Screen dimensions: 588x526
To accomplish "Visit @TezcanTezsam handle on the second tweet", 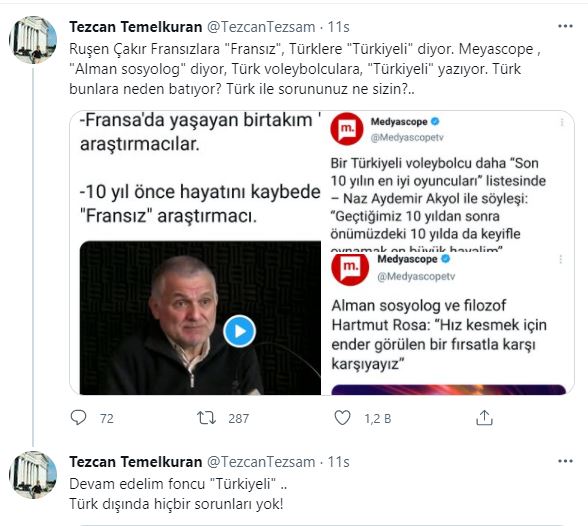I will pyautogui.click(x=261, y=462).
